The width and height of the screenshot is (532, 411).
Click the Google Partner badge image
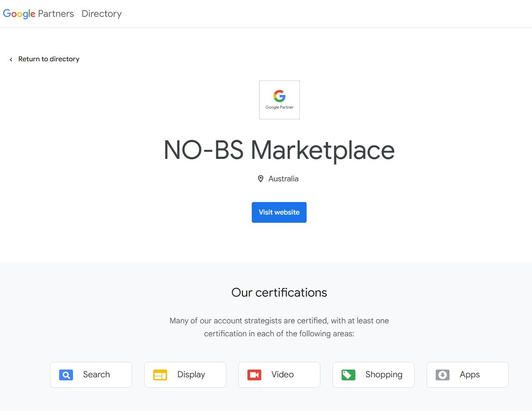[279, 100]
